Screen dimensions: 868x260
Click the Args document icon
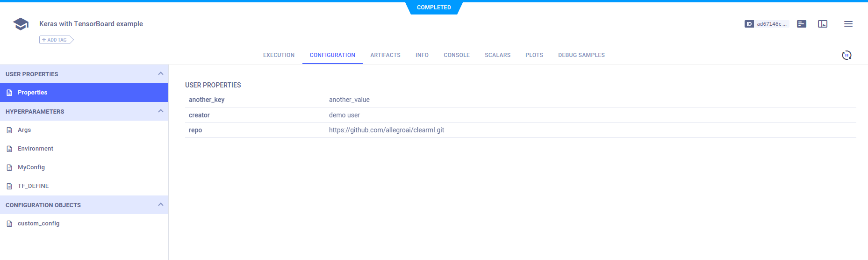tap(9, 130)
